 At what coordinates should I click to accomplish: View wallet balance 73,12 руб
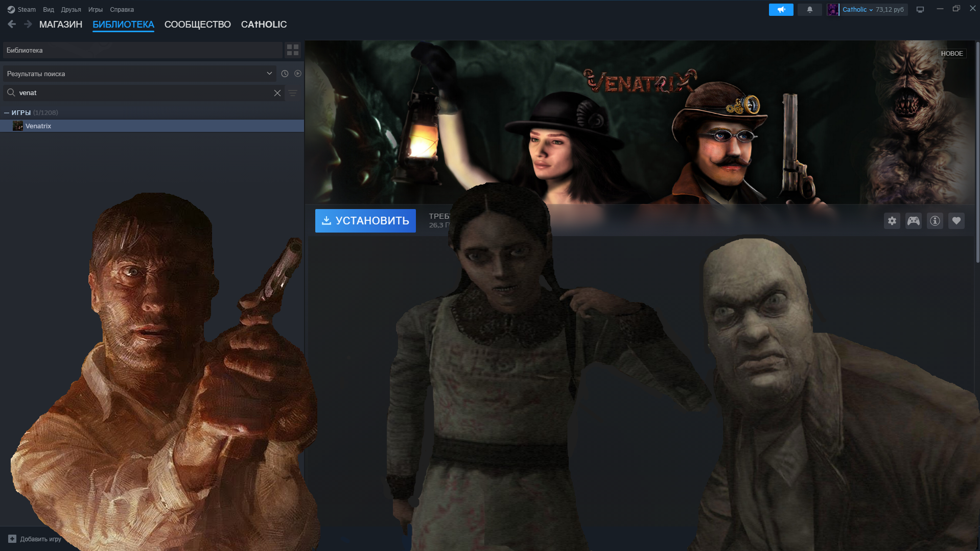pyautogui.click(x=890, y=10)
